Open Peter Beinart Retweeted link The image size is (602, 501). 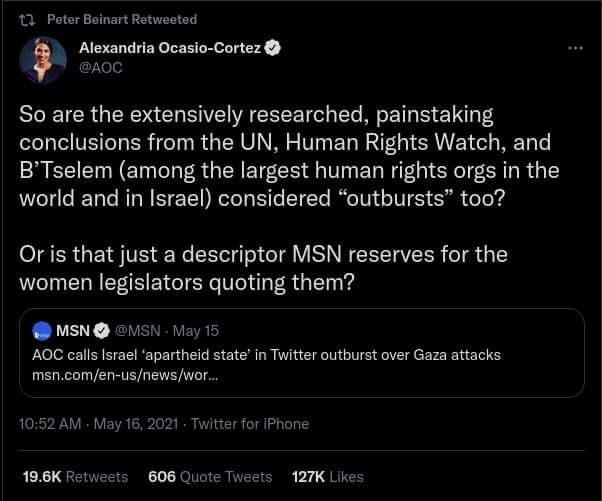coord(122,19)
